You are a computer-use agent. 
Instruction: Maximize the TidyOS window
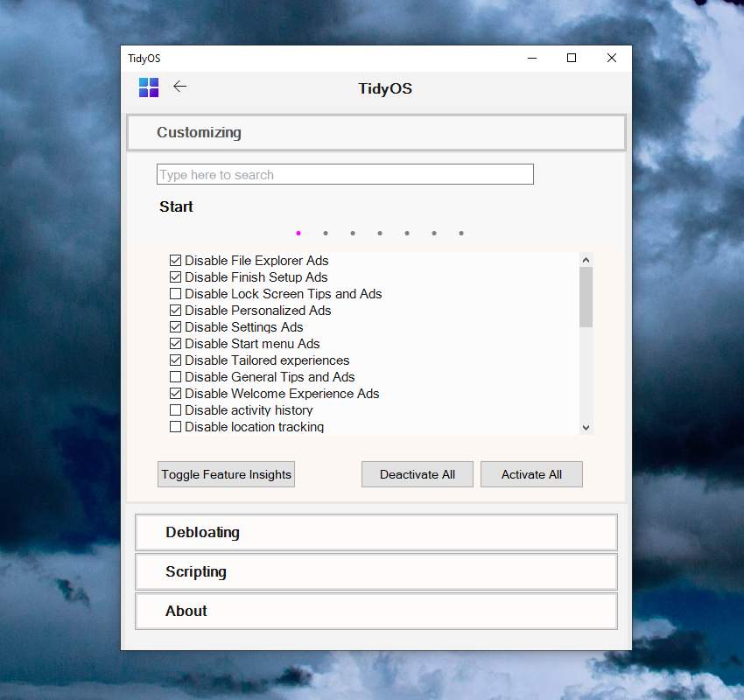pos(572,58)
